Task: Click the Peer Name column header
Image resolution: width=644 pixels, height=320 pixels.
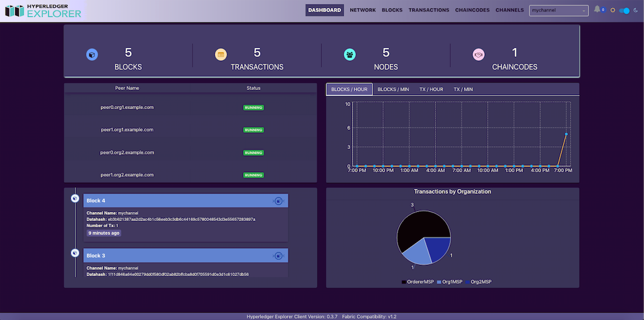Action: click(127, 88)
